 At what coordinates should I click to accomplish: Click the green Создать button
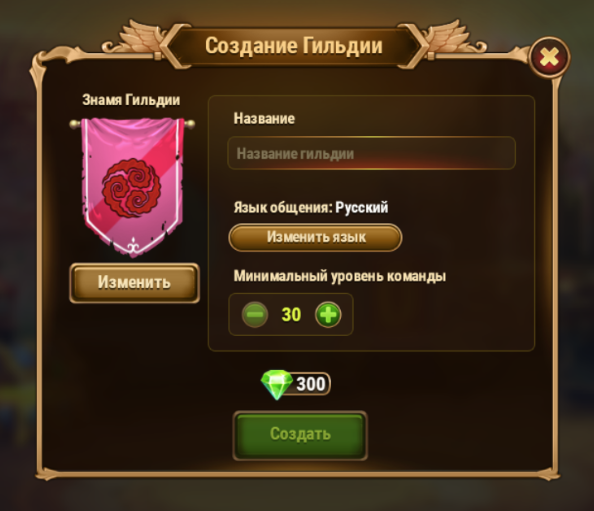tap(300, 436)
